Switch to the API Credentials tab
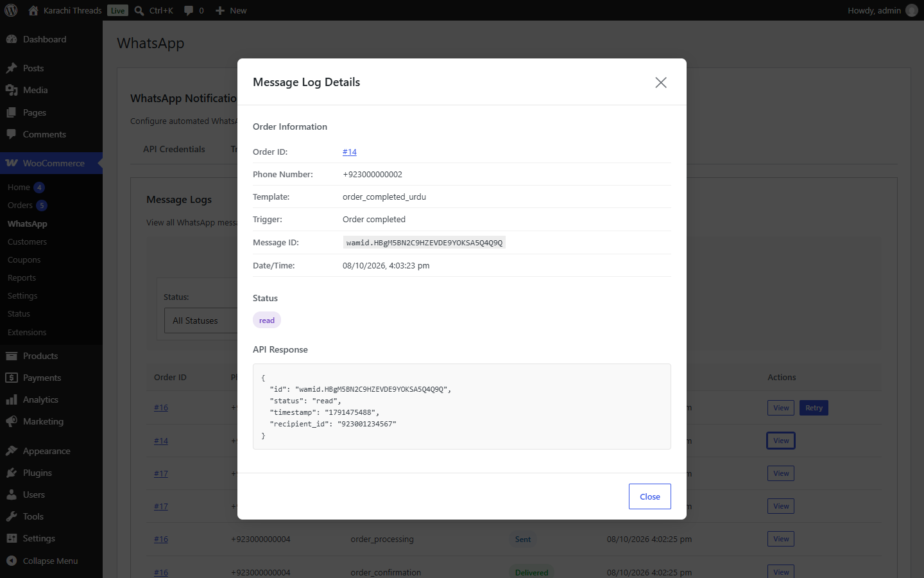This screenshot has width=924, height=578. [x=174, y=149]
